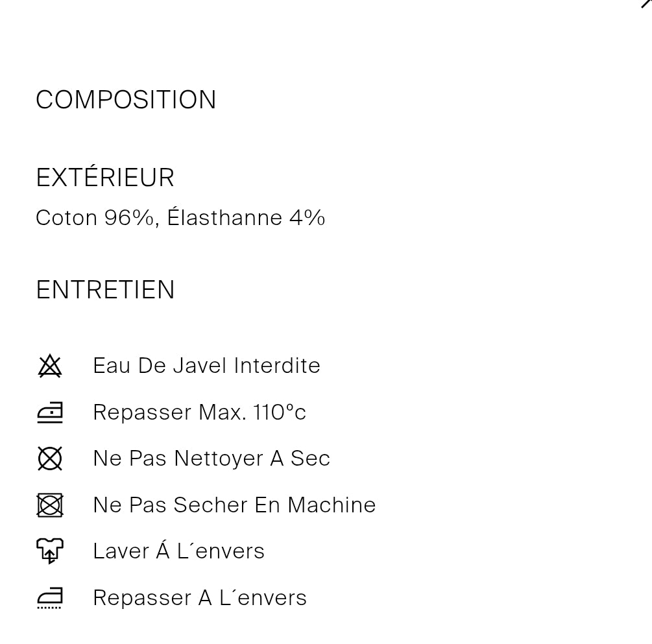Click the do-not-tumble-dry crossed square icon
This screenshot has height=644, width=652.
pyautogui.click(x=50, y=505)
